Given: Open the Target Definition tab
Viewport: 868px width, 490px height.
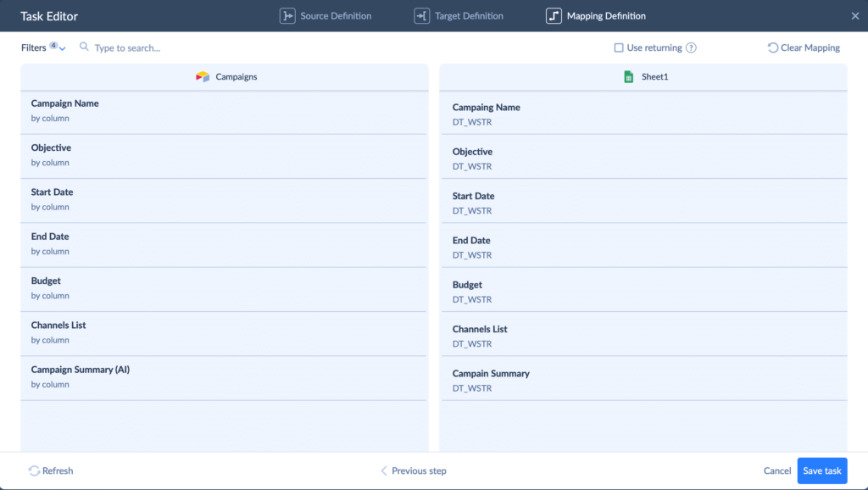Looking at the screenshot, I should pyautogui.click(x=468, y=16).
